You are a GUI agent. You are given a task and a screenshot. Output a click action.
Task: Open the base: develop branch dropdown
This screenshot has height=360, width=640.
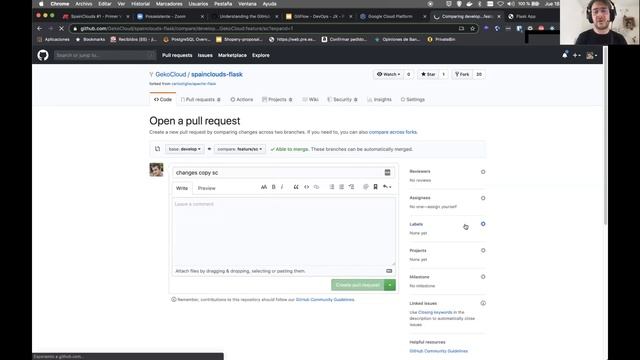tap(184, 149)
